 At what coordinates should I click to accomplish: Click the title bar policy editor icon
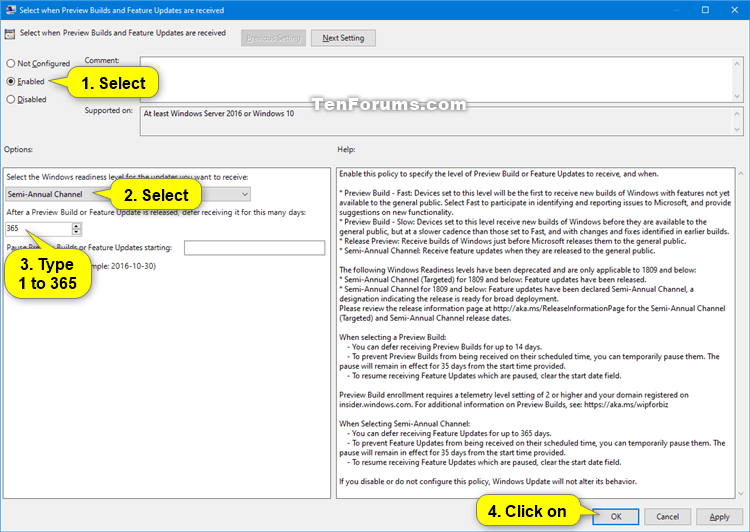point(11,10)
